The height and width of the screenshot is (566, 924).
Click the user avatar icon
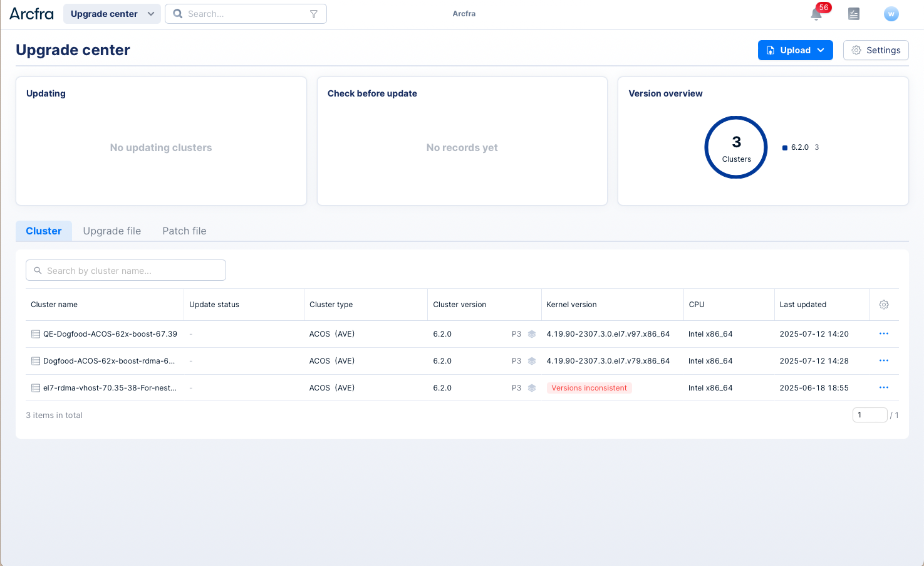(891, 14)
